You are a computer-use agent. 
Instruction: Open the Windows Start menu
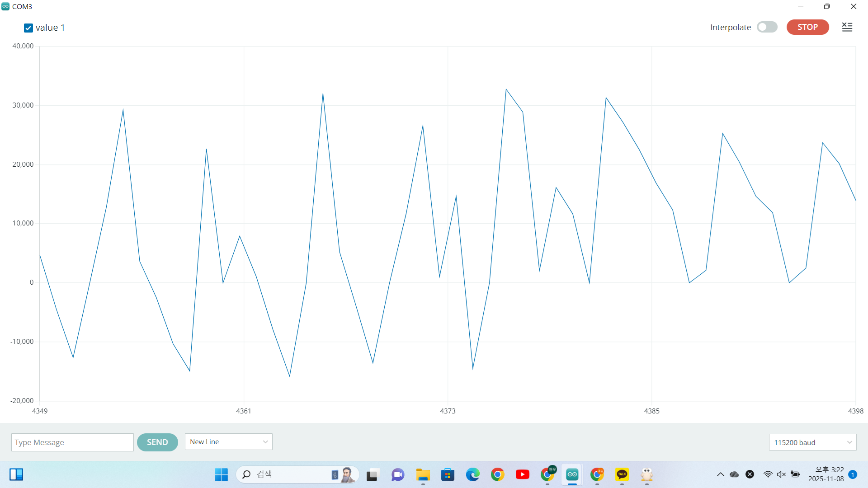click(x=221, y=474)
